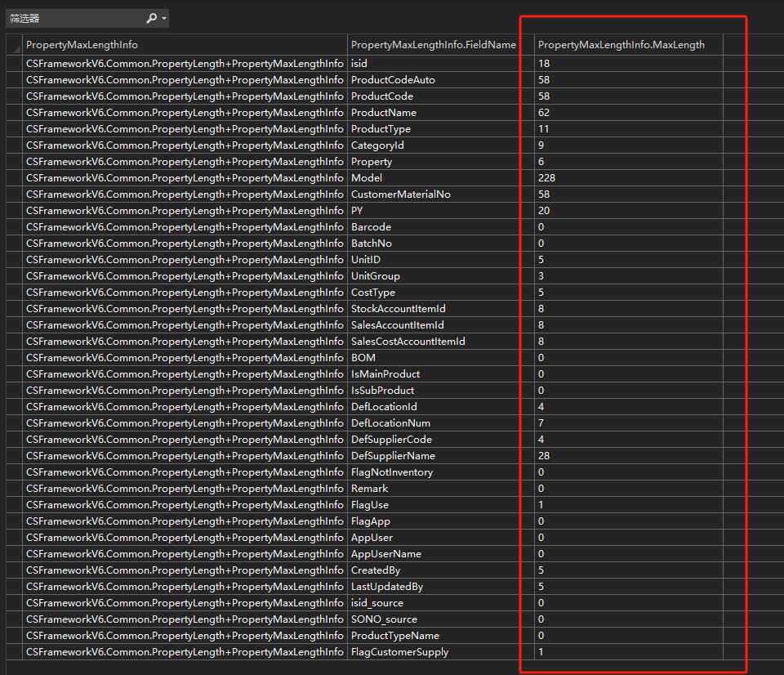Sort by PropertyMaxLengthInfo.FieldName column header
The image size is (784, 675).
pos(433,45)
